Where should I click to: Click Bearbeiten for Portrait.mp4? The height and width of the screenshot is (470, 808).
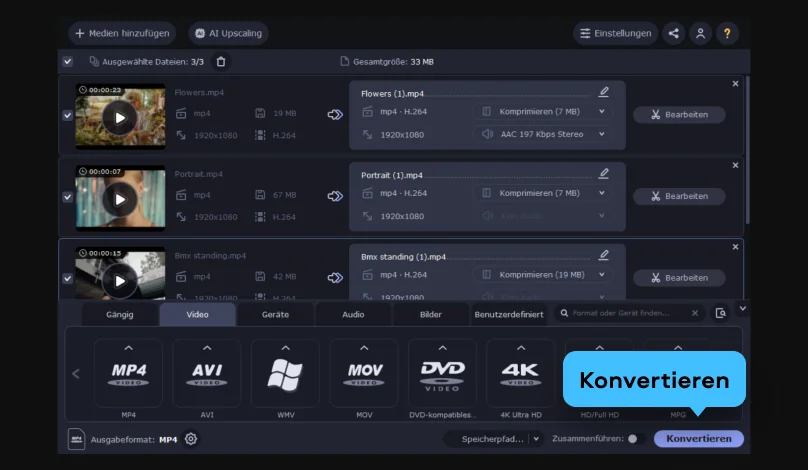pyautogui.click(x=679, y=196)
